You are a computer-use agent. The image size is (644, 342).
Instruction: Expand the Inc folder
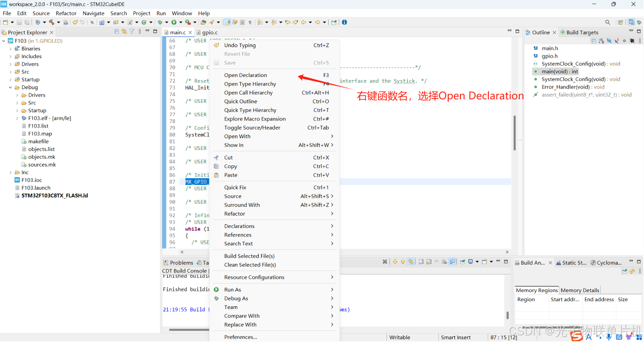click(x=11, y=172)
